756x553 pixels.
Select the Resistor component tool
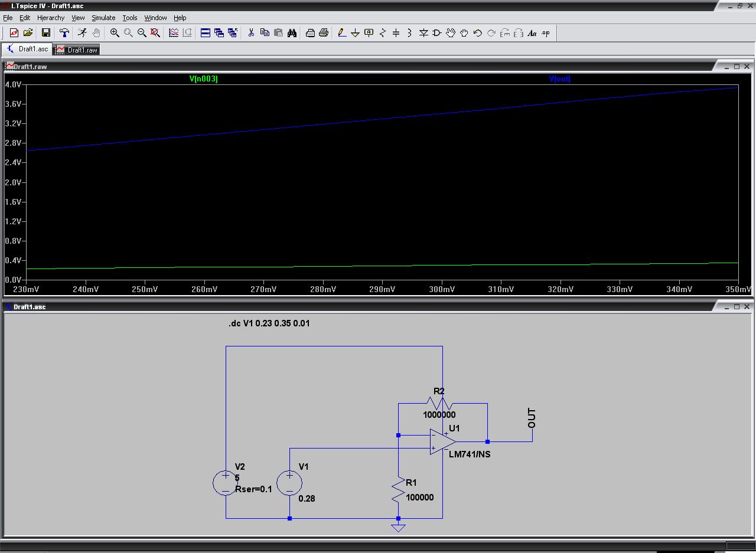coord(382,33)
